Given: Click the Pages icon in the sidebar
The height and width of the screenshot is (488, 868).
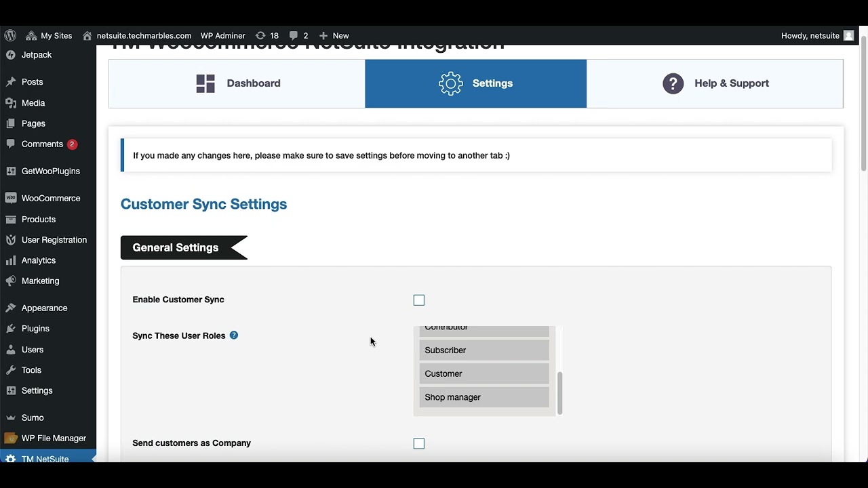Looking at the screenshot, I should [x=10, y=123].
